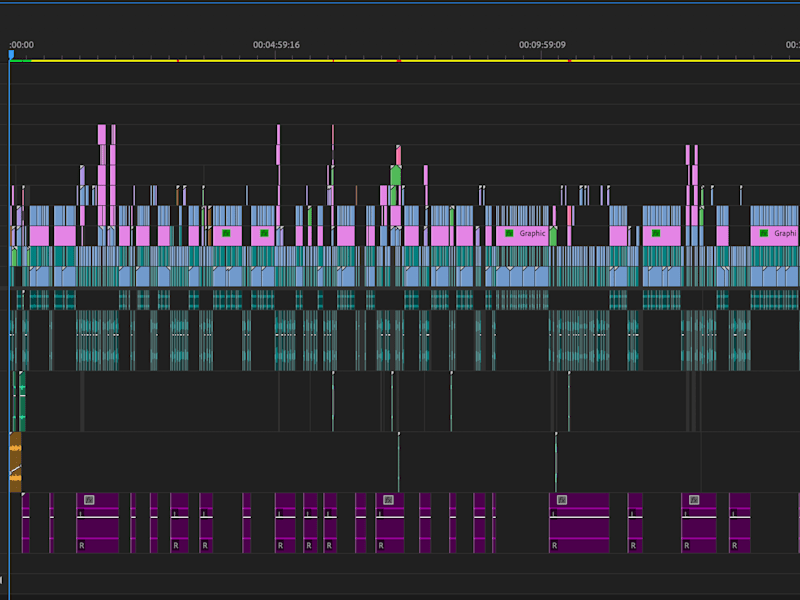Click badge icon on the last badged purple clip
Image resolution: width=800 pixels, height=600 pixels.
click(x=694, y=500)
